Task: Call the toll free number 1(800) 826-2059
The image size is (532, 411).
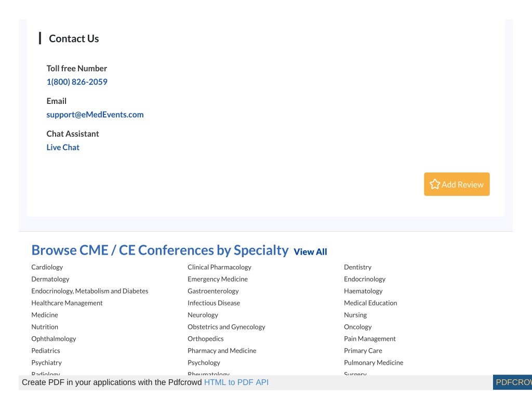Action: [77, 82]
